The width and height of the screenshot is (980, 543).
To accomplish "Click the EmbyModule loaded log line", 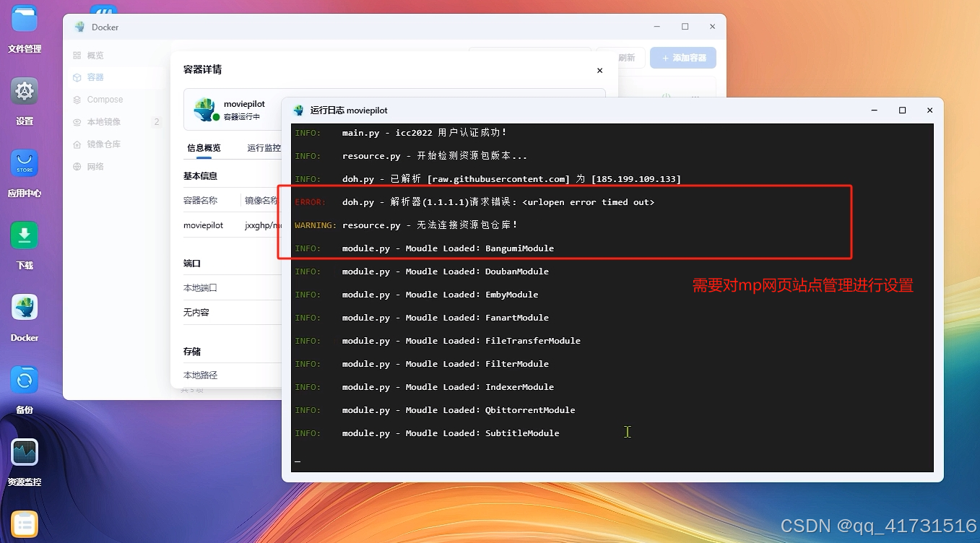I will click(417, 295).
